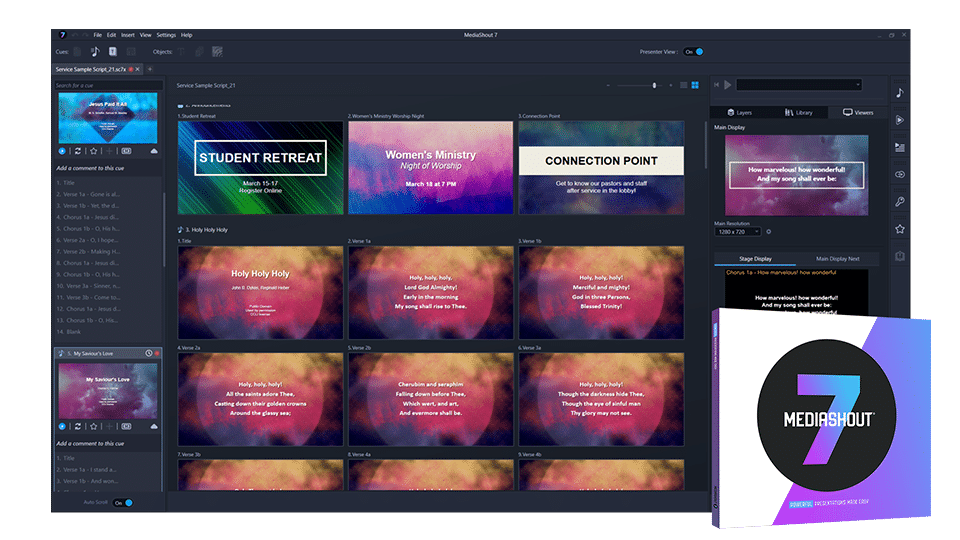Switch to the Library tab
Viewport: 960px width, 540px height.
tap(800, 113)
